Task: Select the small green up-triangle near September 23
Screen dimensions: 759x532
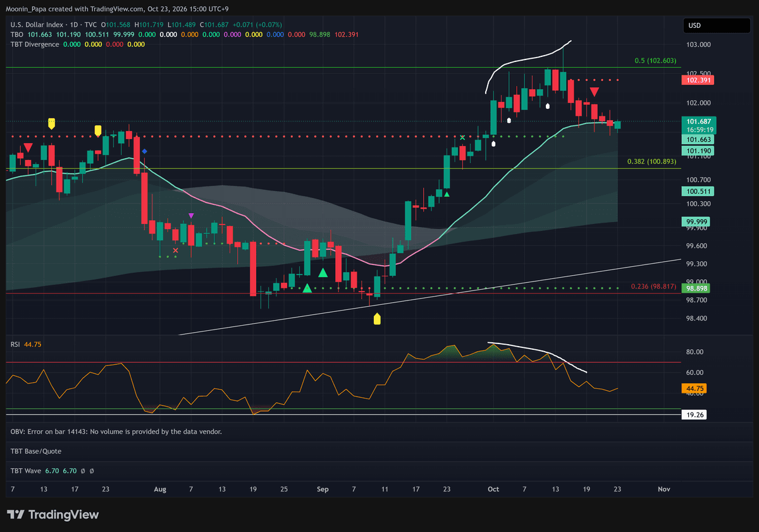Action: 447,194
